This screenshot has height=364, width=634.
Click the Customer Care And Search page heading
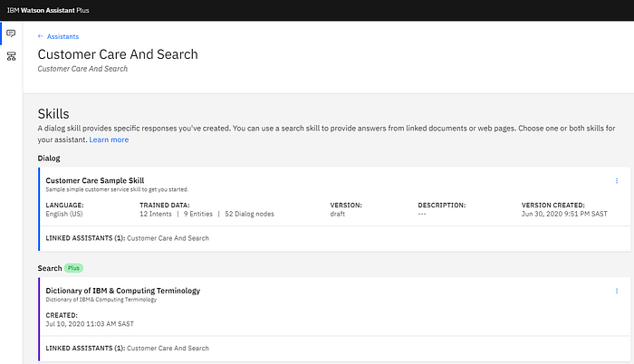tap(118, 54)
